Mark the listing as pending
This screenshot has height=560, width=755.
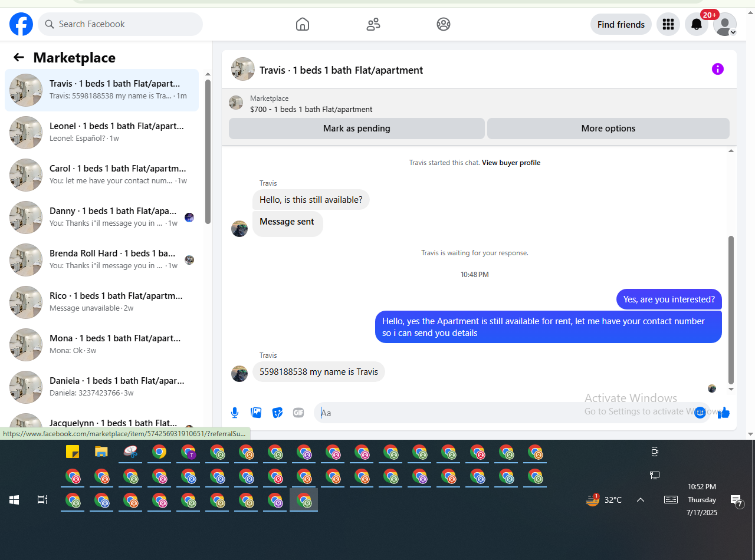click(357, 129)
